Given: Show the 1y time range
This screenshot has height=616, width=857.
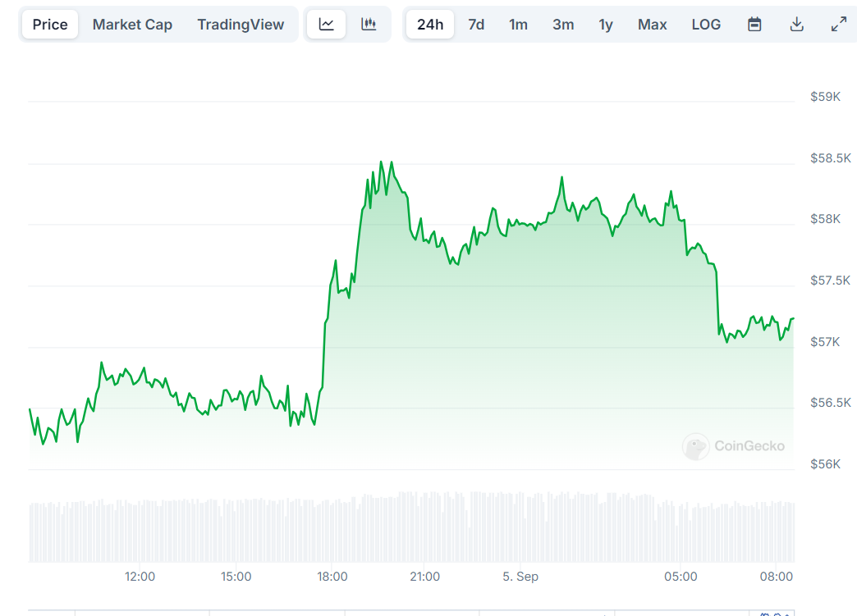Looking at the screenshot, I should click(606, 24).
